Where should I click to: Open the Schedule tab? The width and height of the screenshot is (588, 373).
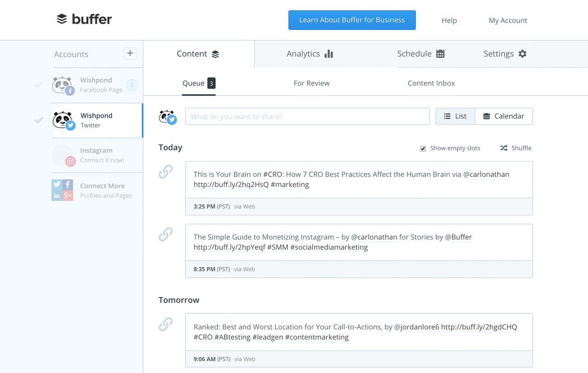(x=421, y=54)
